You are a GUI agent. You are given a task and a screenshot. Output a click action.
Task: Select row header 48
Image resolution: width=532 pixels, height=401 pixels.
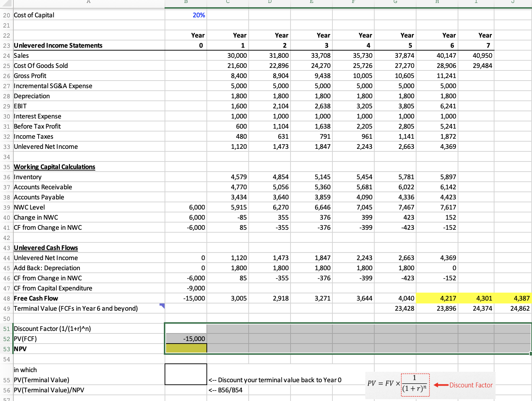coord(6,298)
